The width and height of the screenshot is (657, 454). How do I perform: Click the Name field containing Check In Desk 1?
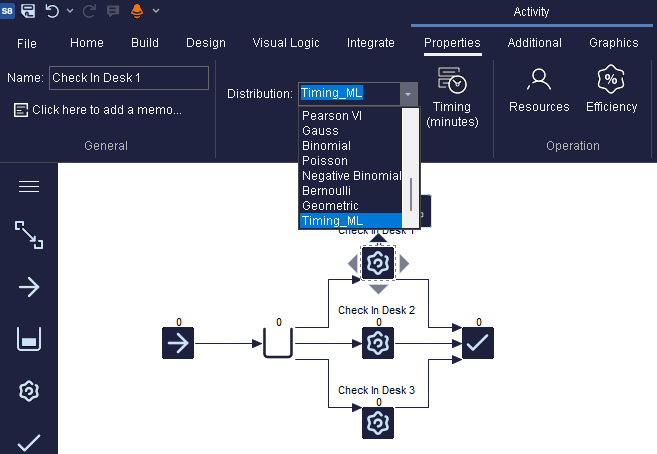point(129,78)
